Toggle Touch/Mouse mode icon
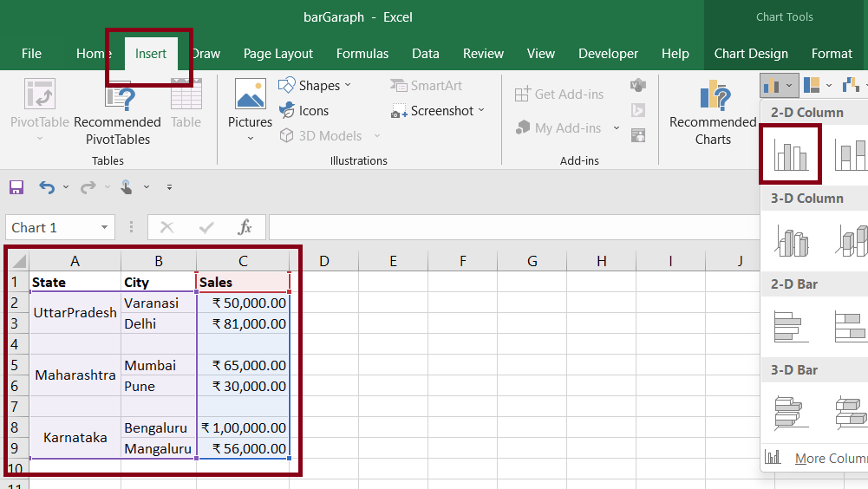Screen dimensions: 868x489 coord(127,187)
